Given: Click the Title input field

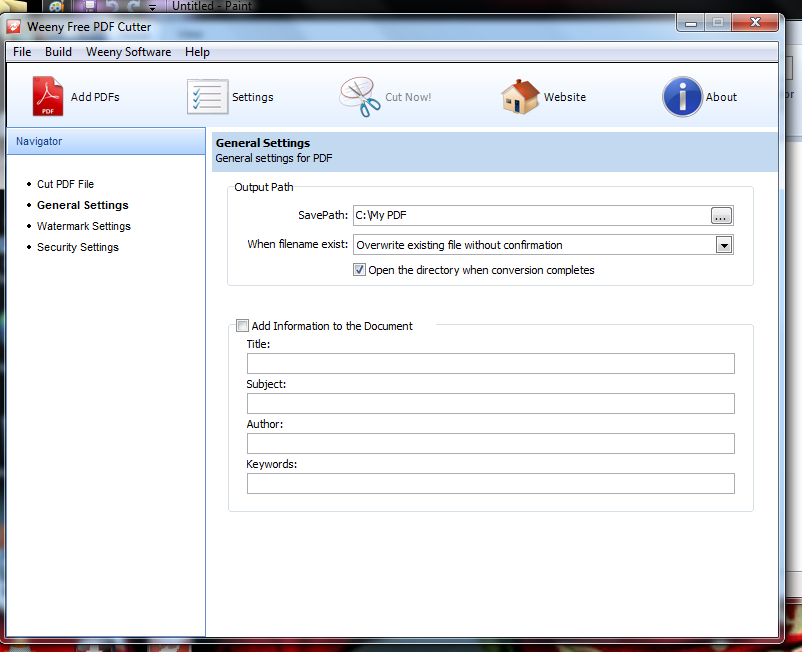Looking at the screenshot, I should [x=491, y=363].
